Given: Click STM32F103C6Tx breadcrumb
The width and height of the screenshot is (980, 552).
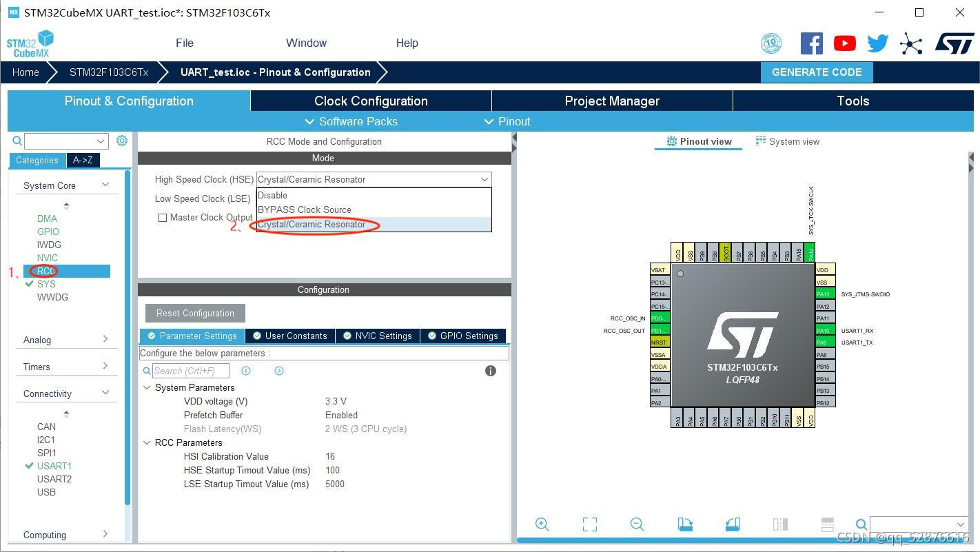Looking at the screenshot, I should point(109,72).
